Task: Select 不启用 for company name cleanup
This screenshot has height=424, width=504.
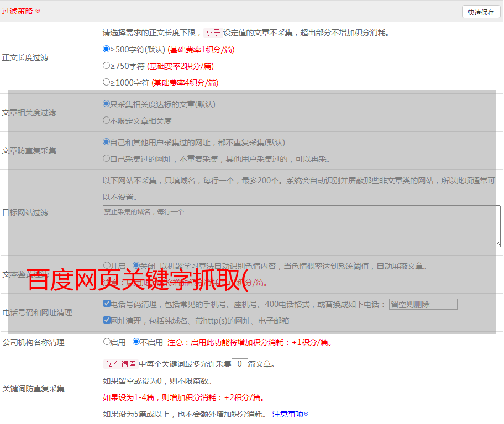Action: (136, 342)
